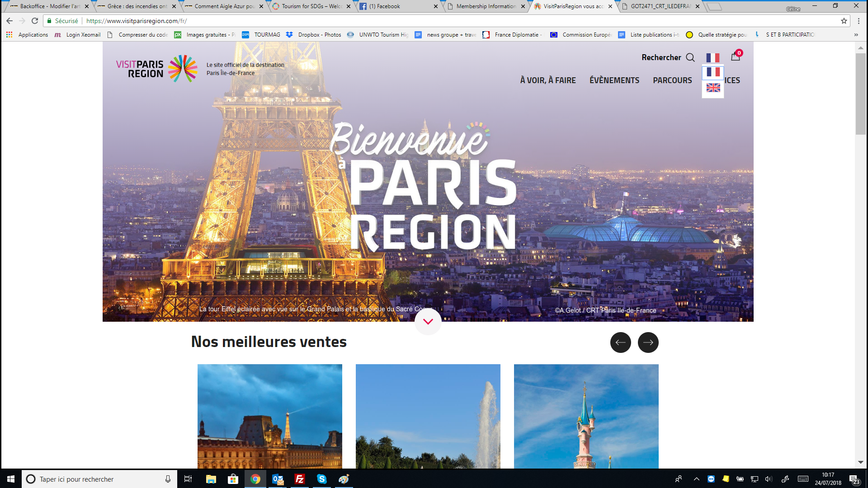Click the next arrow in Nos meilleures ventes
The height and width of the screenshot is (488, 868).
tap(648, 343)
